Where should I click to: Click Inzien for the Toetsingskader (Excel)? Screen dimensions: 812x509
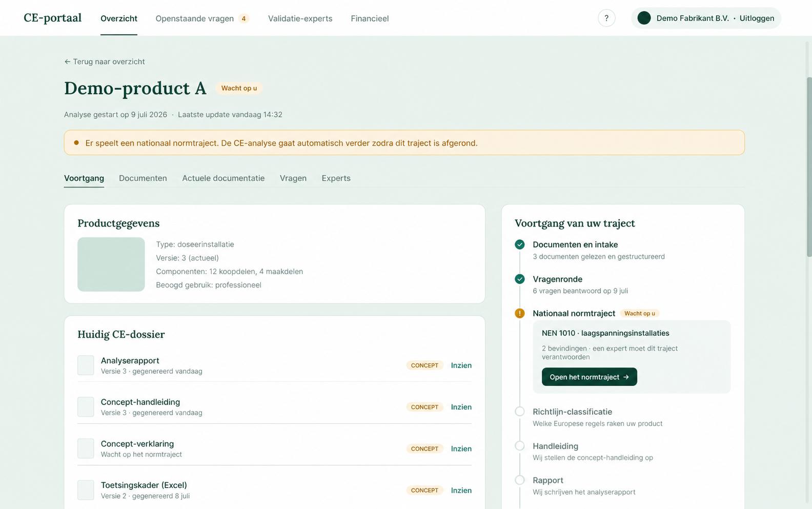coord(461,491)
